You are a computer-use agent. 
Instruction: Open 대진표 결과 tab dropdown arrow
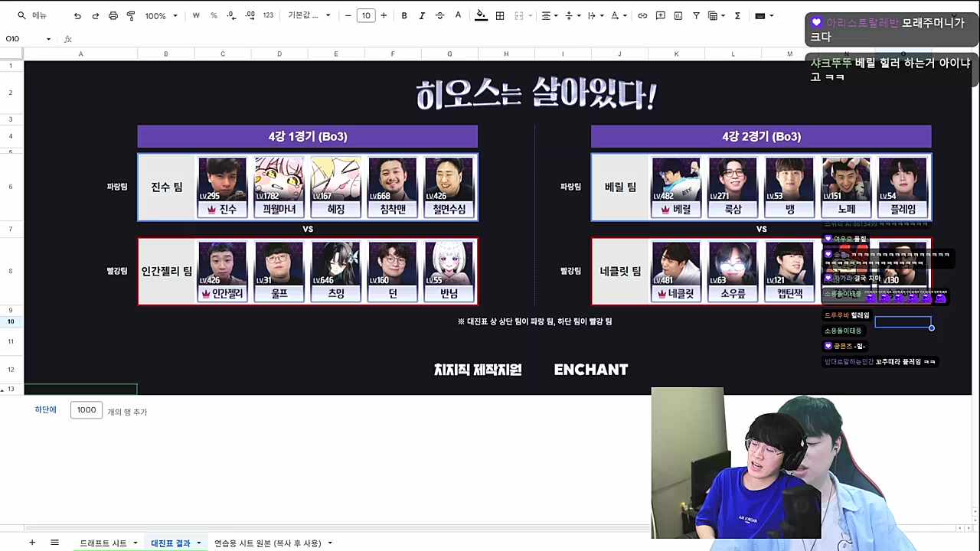199,543
